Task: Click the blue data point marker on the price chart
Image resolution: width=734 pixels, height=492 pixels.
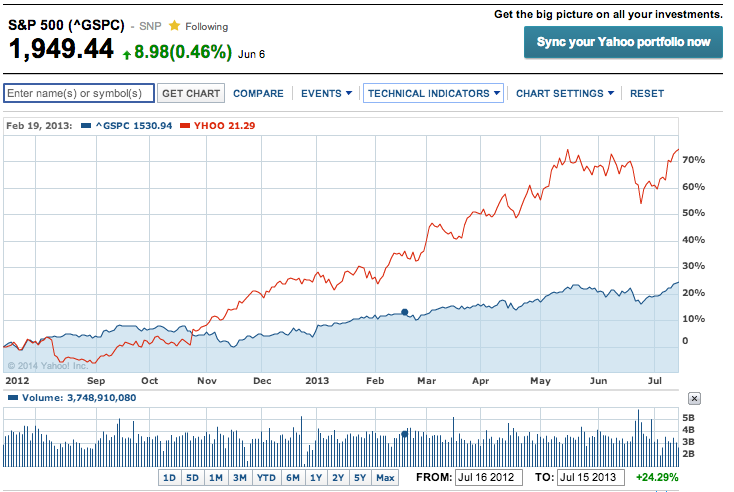Action: click(405, 312)
